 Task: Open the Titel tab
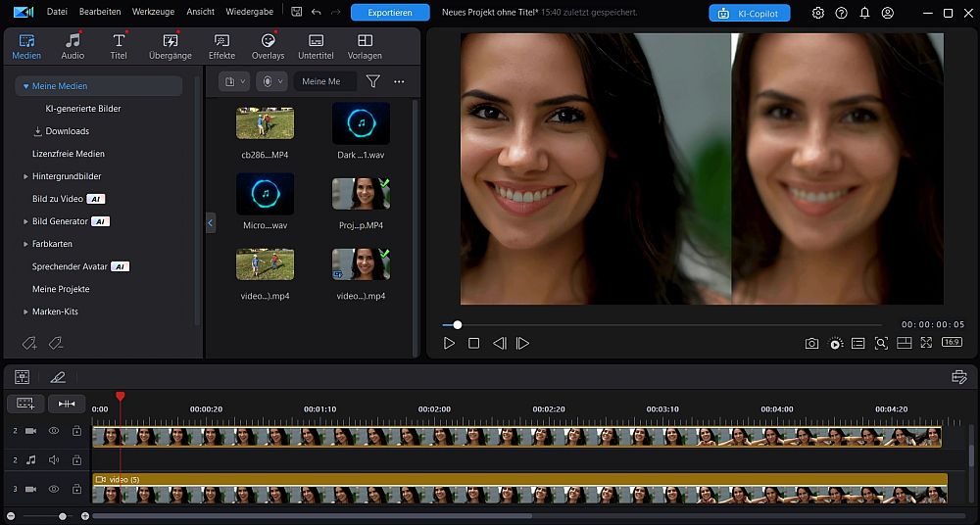119,47
